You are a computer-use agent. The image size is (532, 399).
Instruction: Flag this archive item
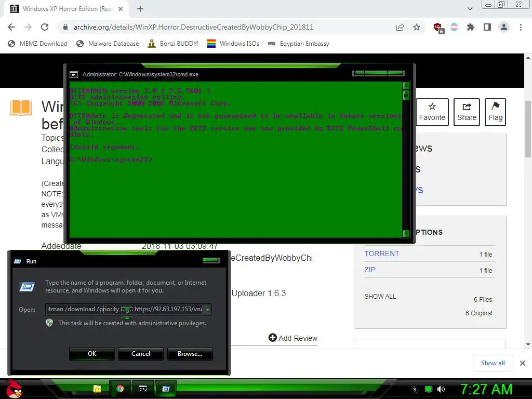(495, 112)
